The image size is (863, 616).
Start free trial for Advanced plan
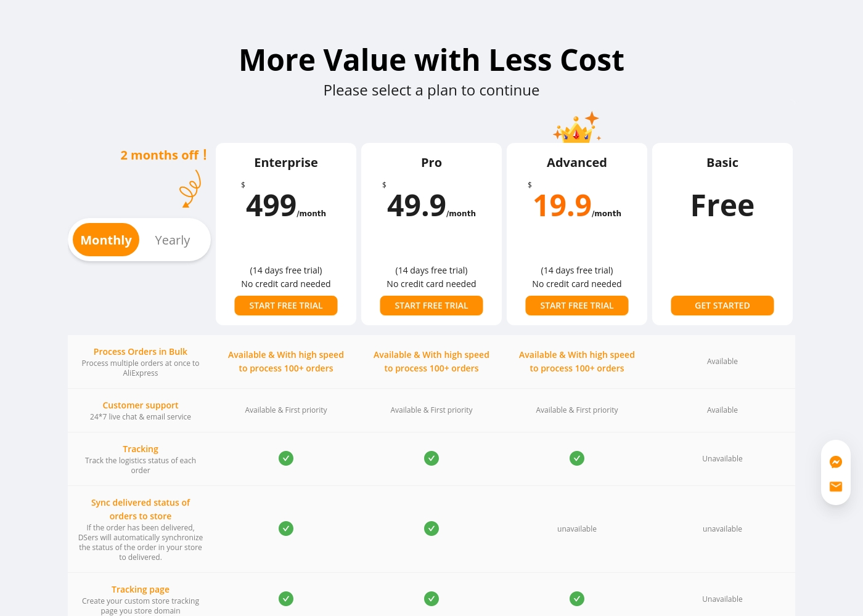point(577,306)
